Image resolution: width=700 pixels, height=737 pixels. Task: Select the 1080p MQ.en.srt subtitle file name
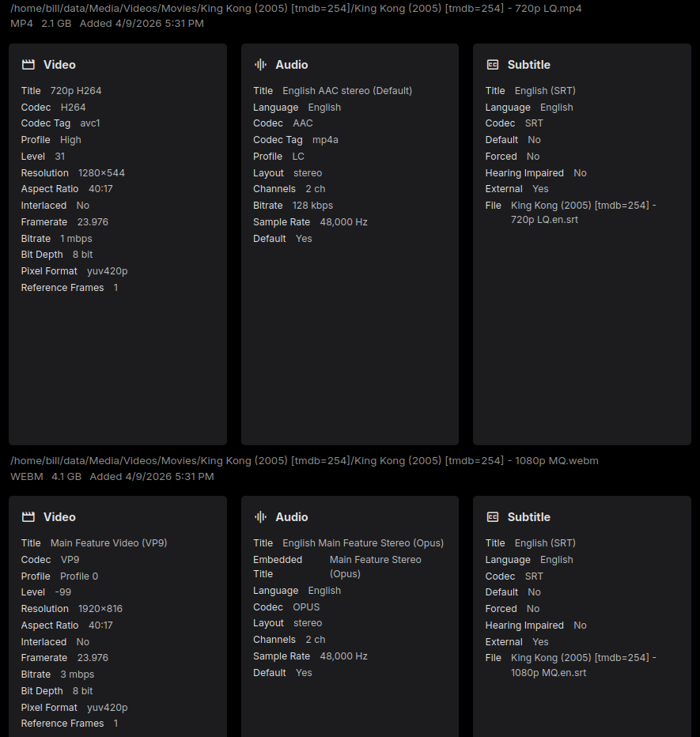(583, 665)
